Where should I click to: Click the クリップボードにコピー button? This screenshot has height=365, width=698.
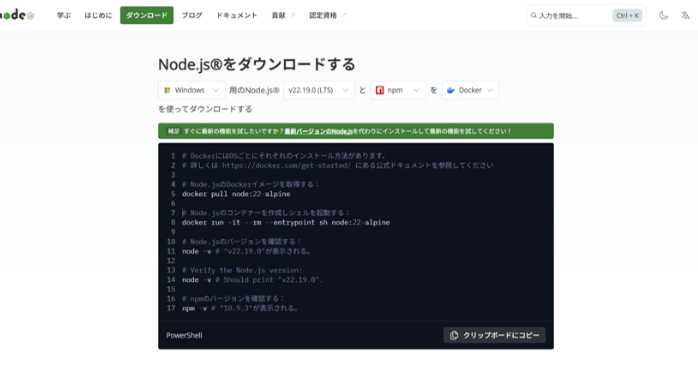click(494, 335)
